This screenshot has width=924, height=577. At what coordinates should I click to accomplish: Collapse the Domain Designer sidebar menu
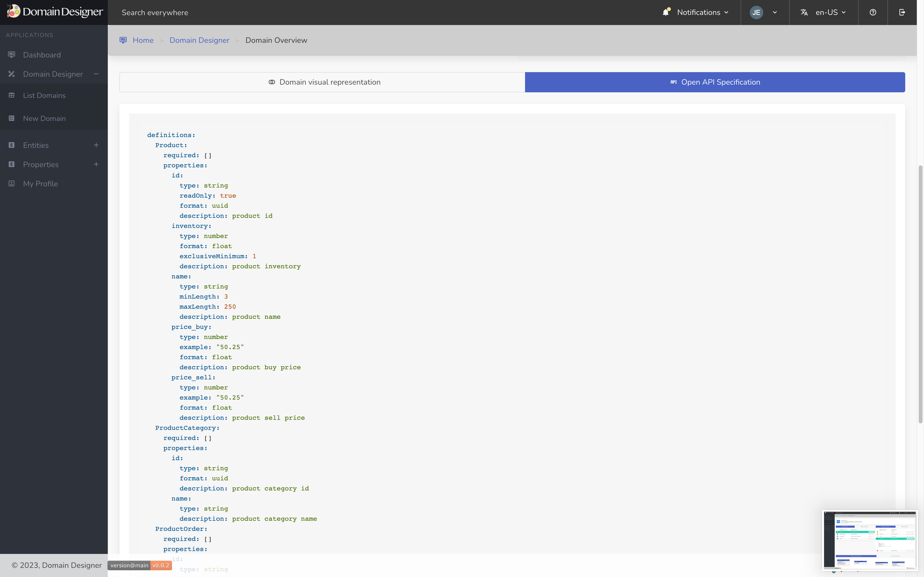96,74
